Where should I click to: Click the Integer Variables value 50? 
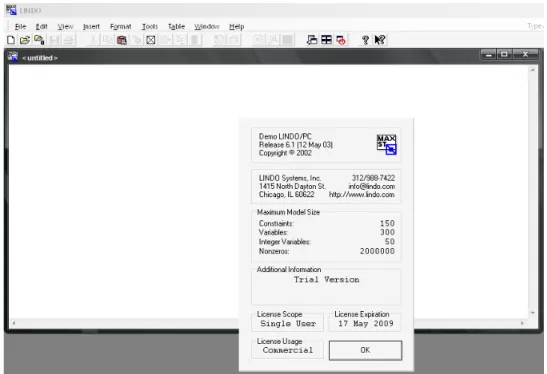coord(390,241)
